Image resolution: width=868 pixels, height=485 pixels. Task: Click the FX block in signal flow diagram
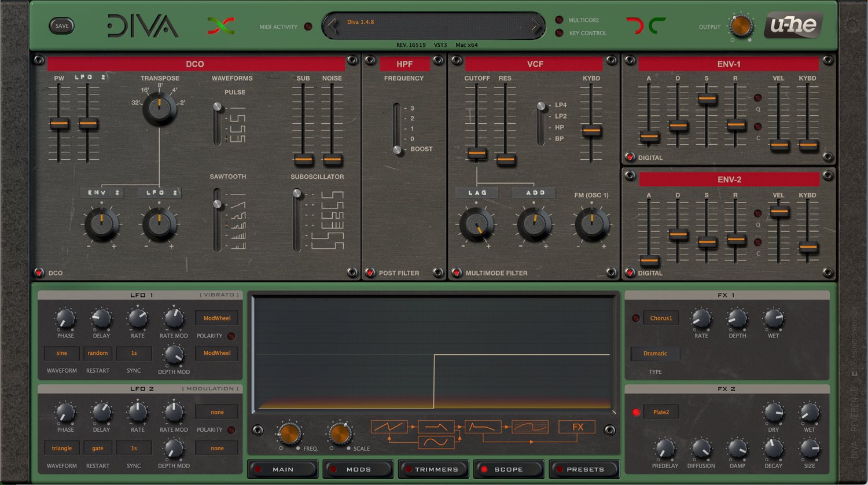pyautogui.click(x=577, y=427)
